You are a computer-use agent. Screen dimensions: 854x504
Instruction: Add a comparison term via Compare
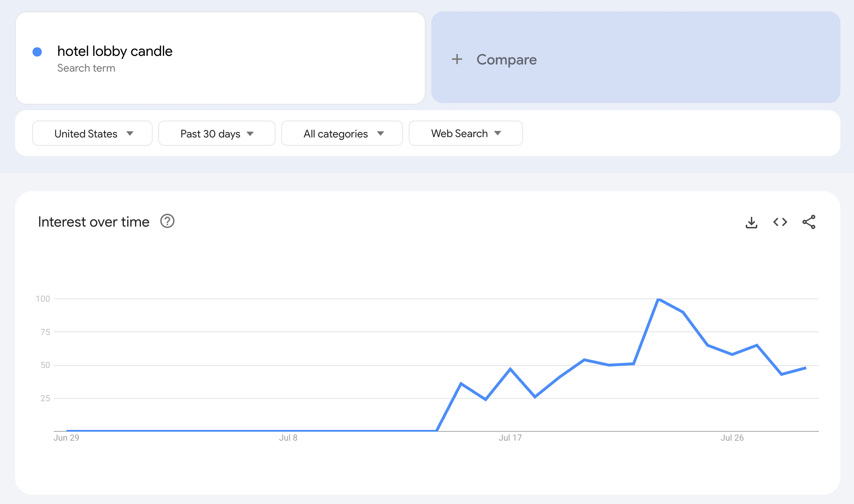point(506,59)
